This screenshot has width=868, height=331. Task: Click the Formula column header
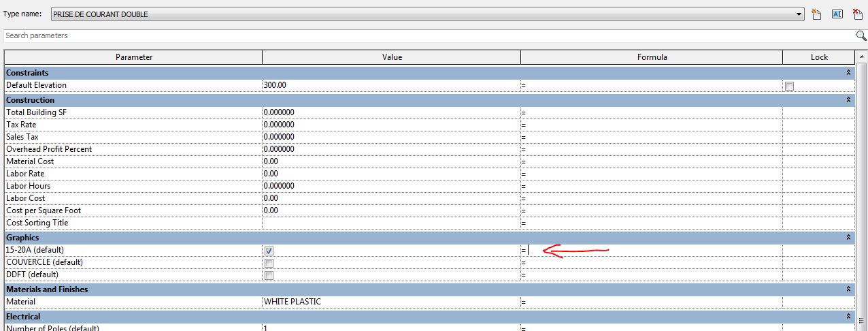pyautogui.click(x=652, y=57)
